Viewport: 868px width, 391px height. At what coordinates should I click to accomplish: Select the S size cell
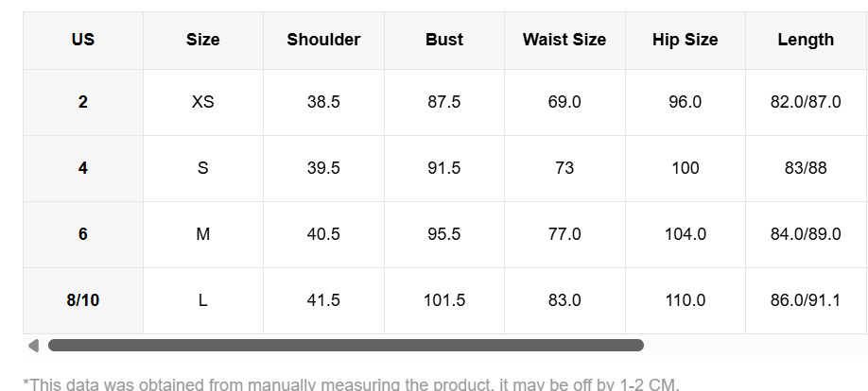(202, 168)
